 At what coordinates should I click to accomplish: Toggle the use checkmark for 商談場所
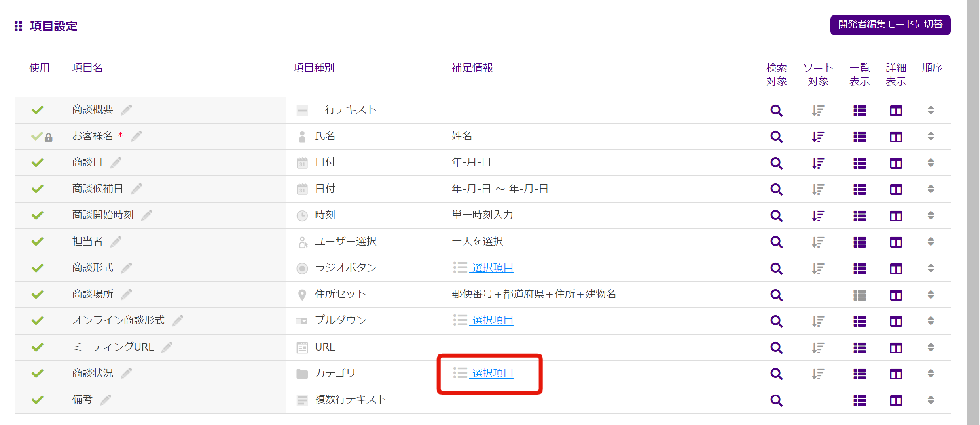pyautogui.click(x=38, y=294)
